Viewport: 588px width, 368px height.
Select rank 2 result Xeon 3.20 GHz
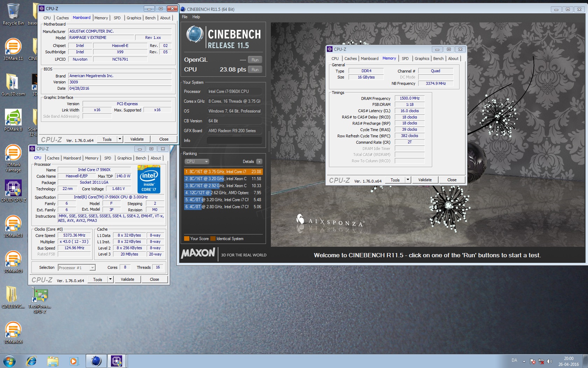pyautogui.click(x=223, y=179)
